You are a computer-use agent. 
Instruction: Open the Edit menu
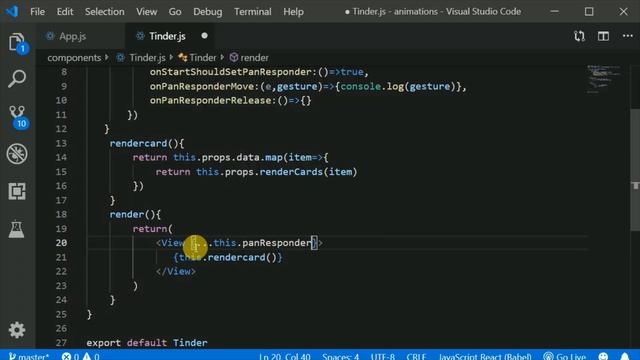coord(65,11)
